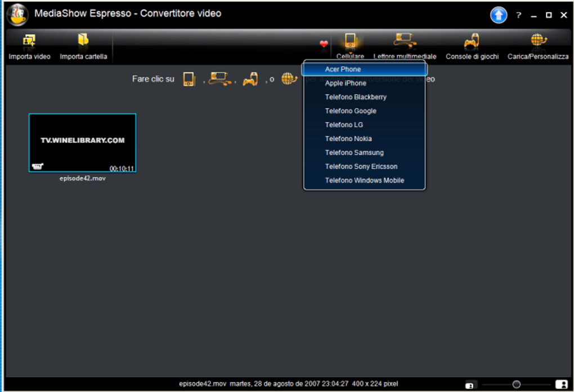Image resolution: width=574 pixels, height=392 pixels.
Task: Click the blue upgrade arrow icon
Action: 499,15
